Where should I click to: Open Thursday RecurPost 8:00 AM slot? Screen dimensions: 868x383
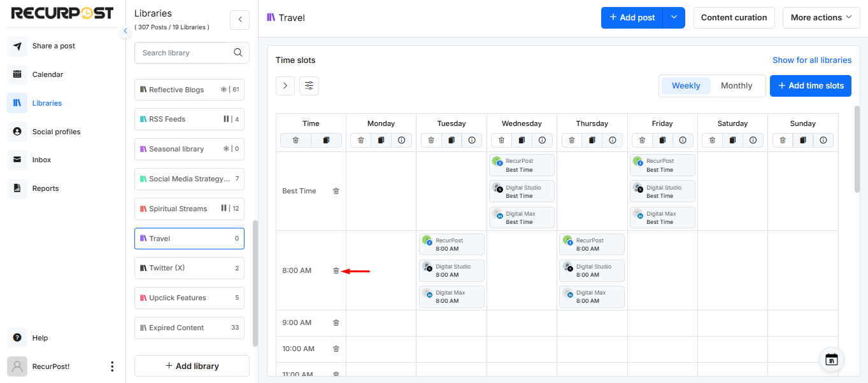[x=592, y=244]
